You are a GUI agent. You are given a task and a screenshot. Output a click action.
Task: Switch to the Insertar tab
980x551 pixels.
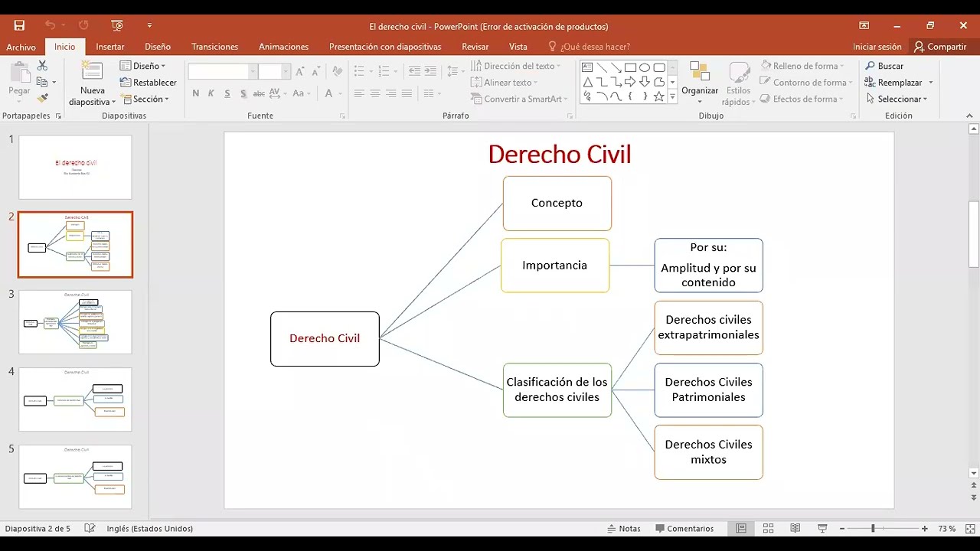pos(110,47)
